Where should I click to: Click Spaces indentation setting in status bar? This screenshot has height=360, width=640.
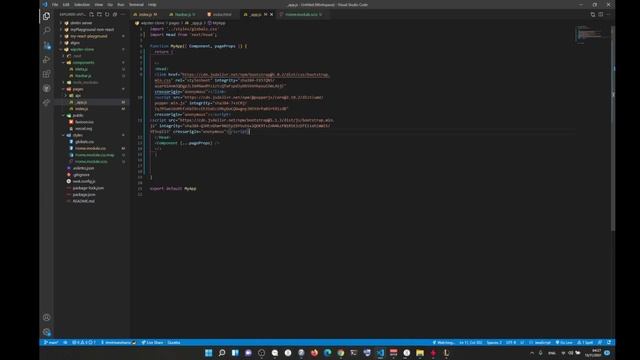[494, 342]
